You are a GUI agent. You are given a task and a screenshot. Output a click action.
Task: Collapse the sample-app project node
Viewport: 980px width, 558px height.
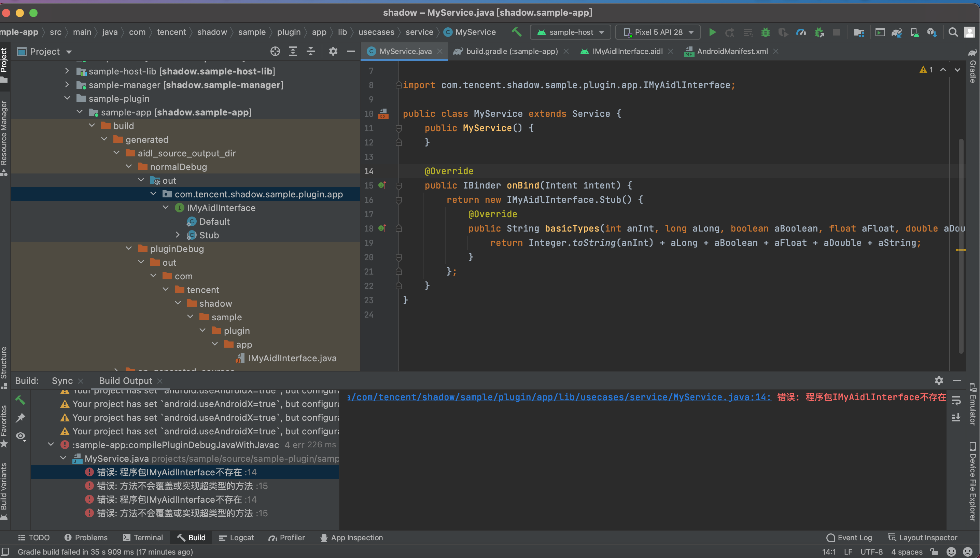80,112
